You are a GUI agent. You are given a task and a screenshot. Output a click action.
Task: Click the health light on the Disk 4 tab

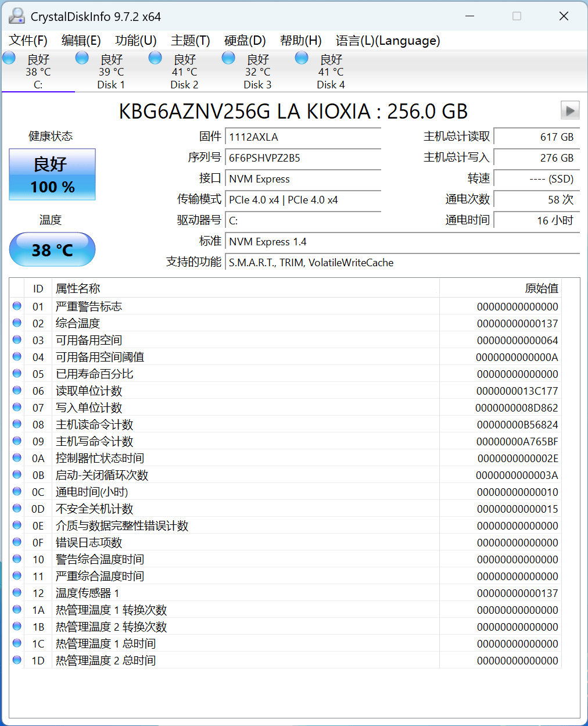coord(301,58)
